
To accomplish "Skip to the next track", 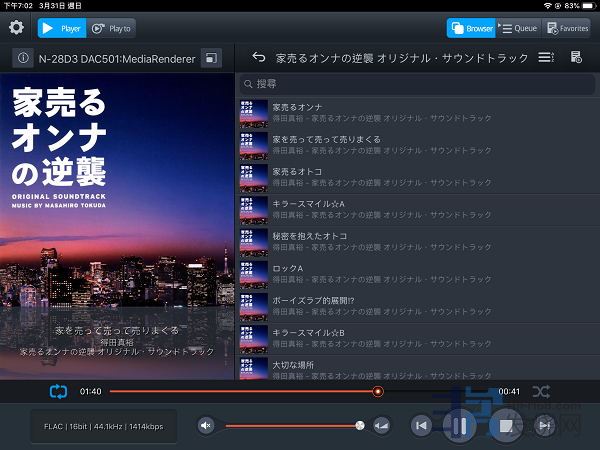I will tap(544, 426).
